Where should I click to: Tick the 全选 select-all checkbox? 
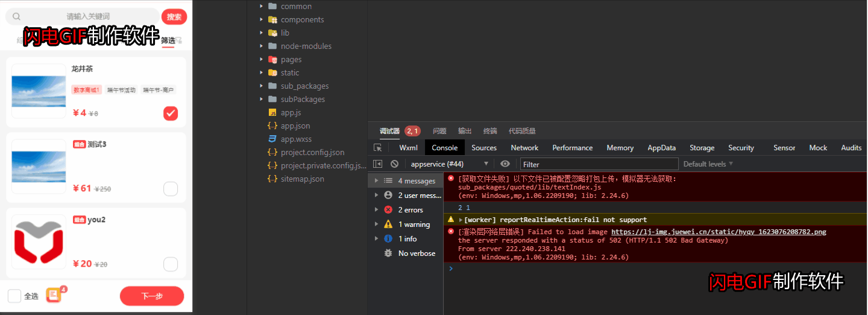coord(14,296)
